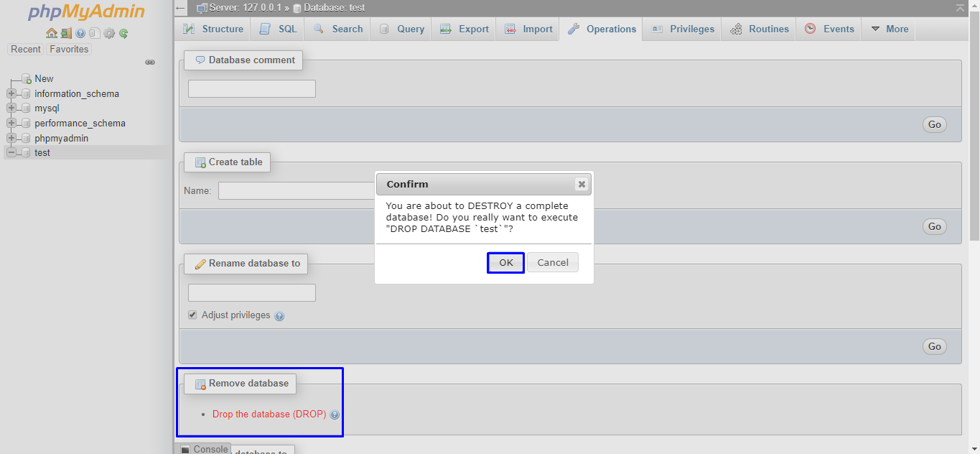Focus the Create table Name field
The image size is (980, 454).
pyautogui.click(x=297, y=191)
